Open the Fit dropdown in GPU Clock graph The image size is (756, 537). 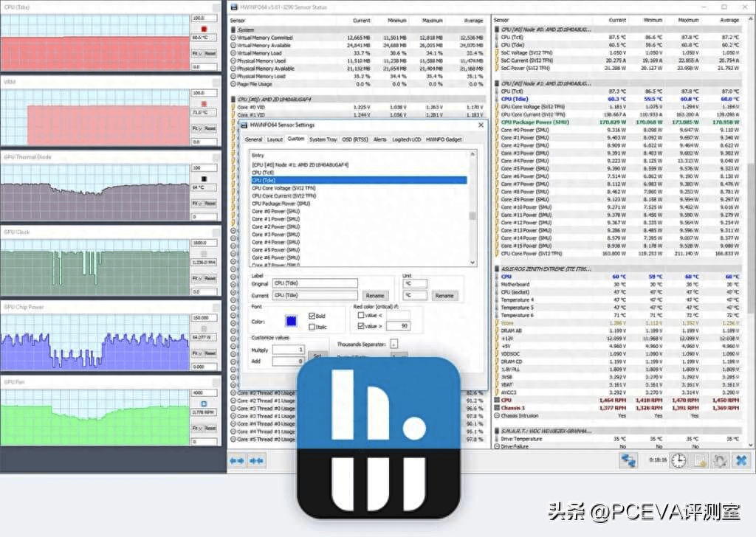tap(196, 278)
